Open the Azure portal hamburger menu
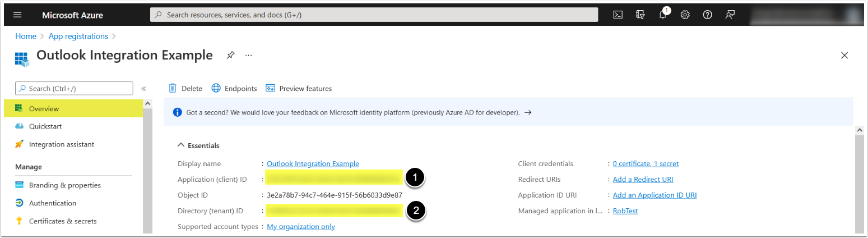The width and height of the screenshot is (868, 238). click(17, 15)
